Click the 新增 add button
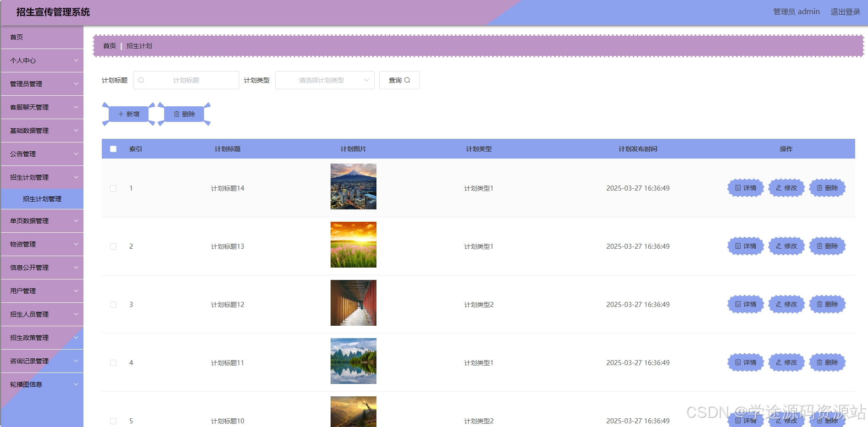Image resolution: width=868 pixels, height=427 pixels. coord(129,114)
